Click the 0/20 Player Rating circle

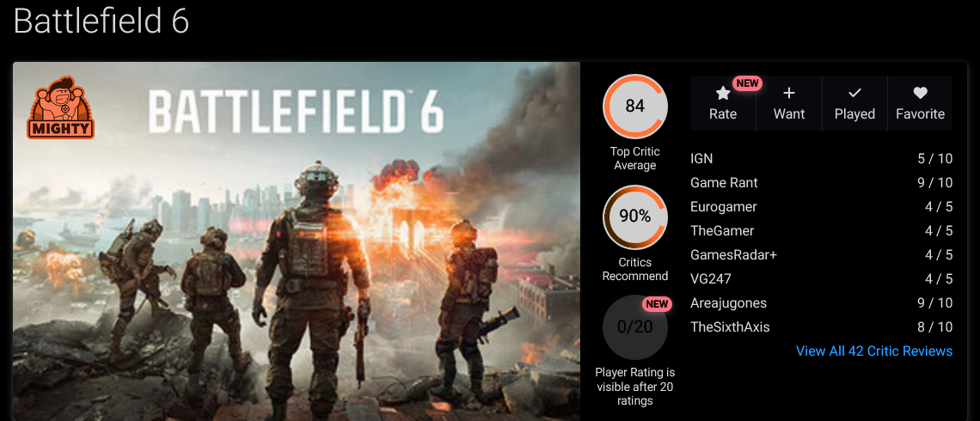click(x=635, y=327)
